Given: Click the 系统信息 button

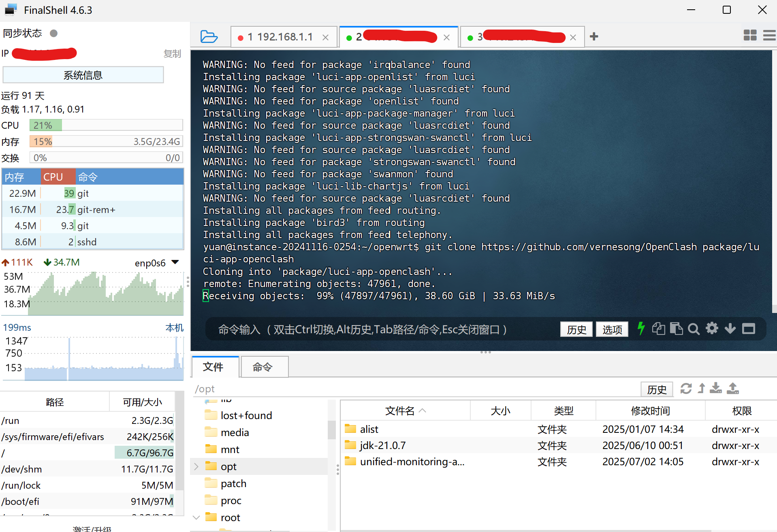Looking at the screenshot, I should click(83, 75).
